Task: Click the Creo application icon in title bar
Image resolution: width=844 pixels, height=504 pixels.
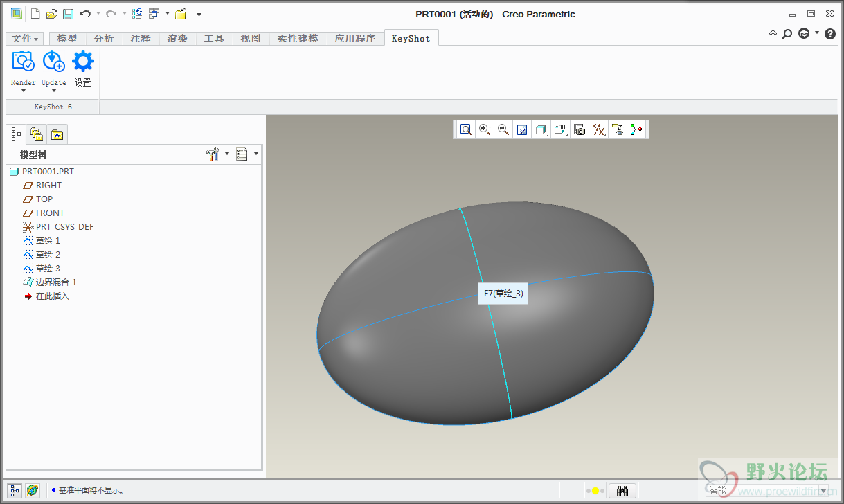Action: point(16,14)
